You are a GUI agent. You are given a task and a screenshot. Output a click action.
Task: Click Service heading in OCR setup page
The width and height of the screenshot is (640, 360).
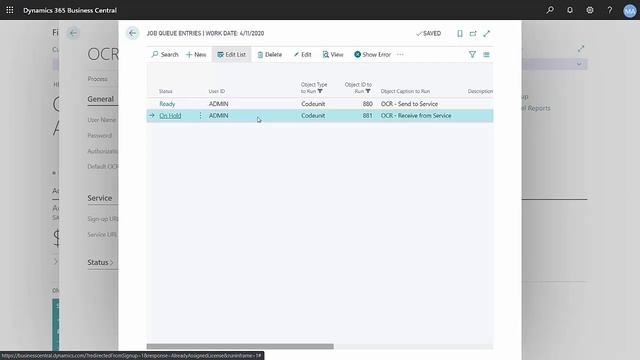(100, 198)
